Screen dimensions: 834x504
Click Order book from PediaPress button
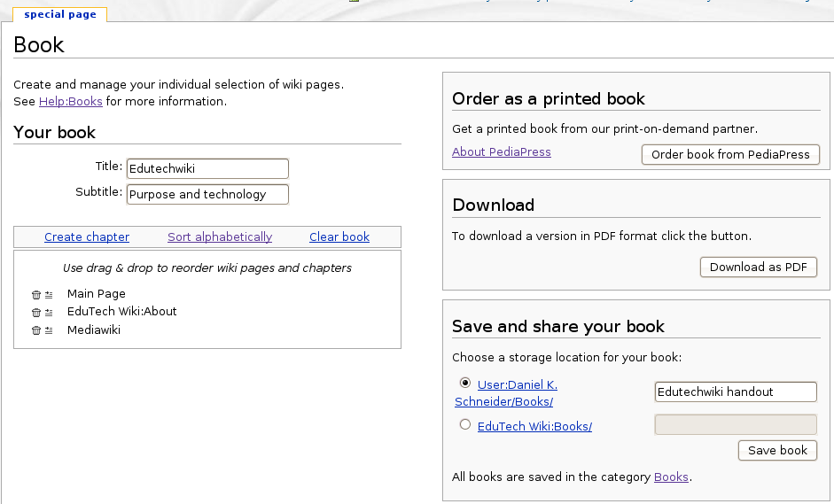coord(730,154)
